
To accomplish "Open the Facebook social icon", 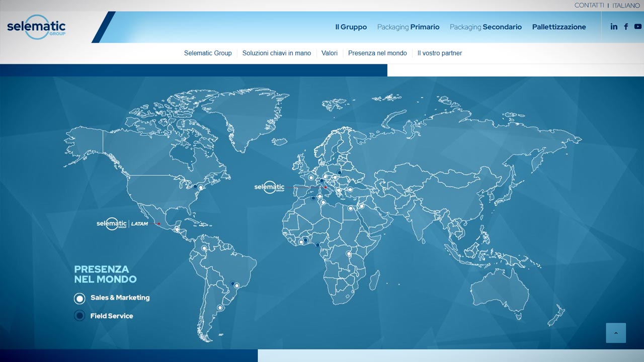I will pyautogui.click(x=626, y=27).
